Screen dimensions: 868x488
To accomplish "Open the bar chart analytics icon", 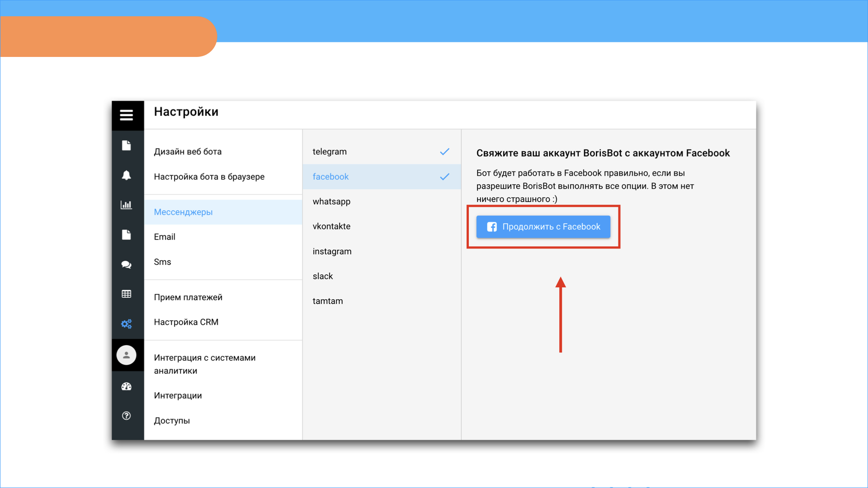I will [127, 205].
